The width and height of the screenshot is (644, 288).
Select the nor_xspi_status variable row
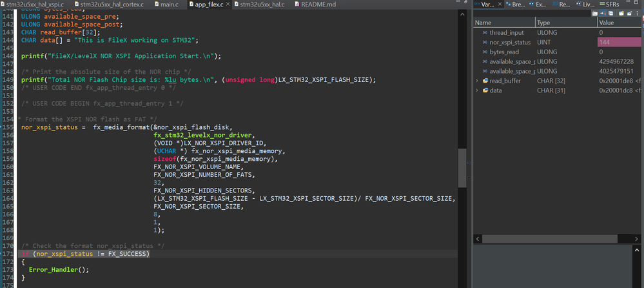[558, 42]
